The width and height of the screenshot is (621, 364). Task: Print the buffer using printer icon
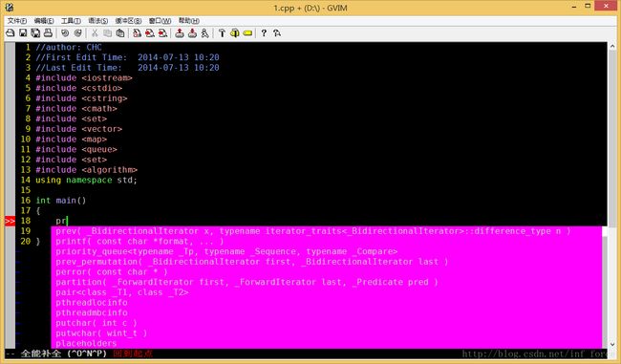48,32
